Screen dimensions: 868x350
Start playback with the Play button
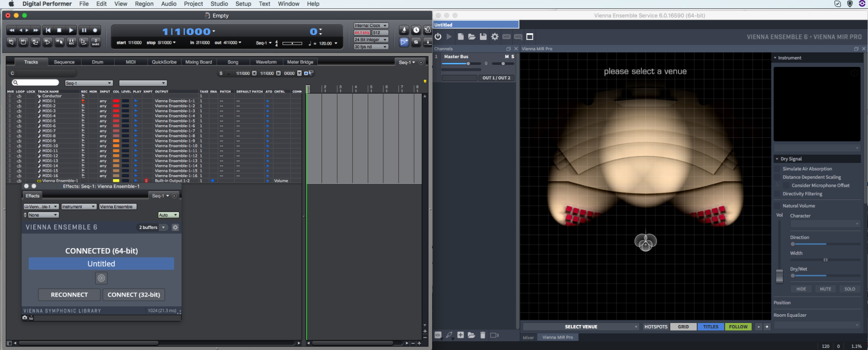(x=71, y=30)
